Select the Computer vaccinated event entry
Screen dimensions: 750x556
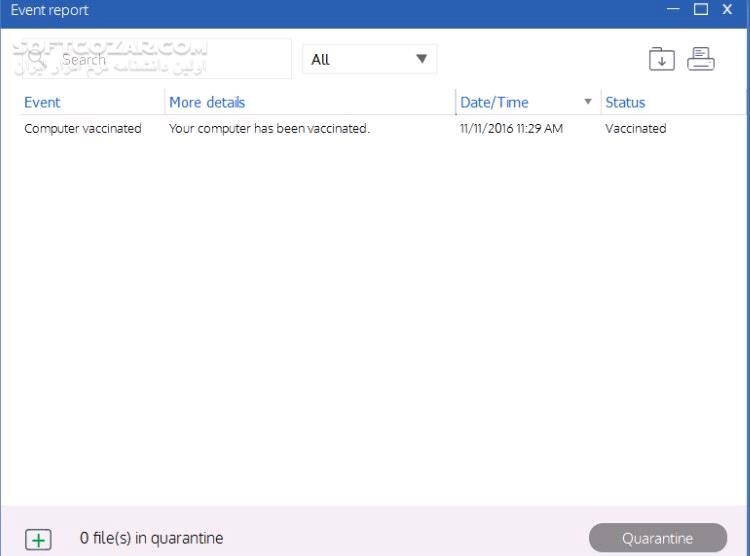click(83, 128)
